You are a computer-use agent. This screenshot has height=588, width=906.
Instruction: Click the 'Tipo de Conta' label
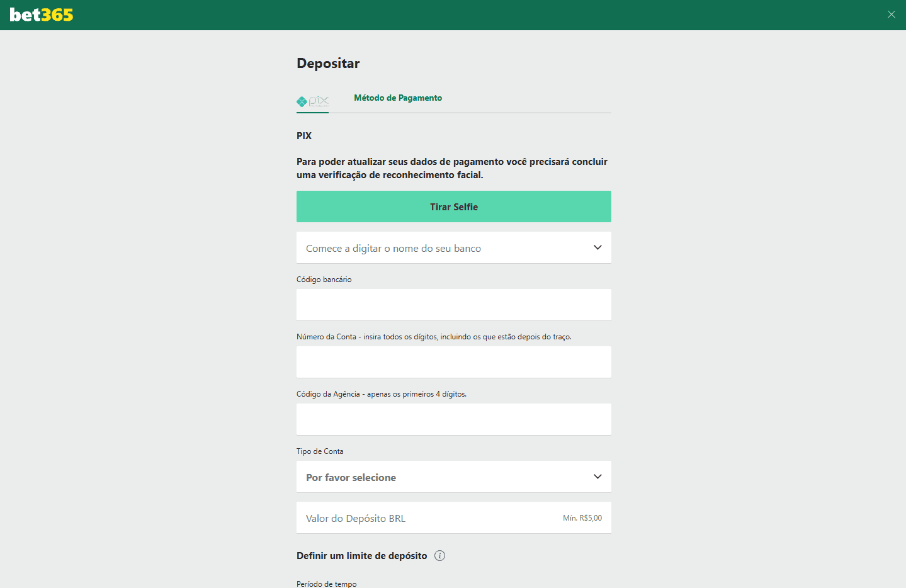pyautogui.click(x=320, y=451)
